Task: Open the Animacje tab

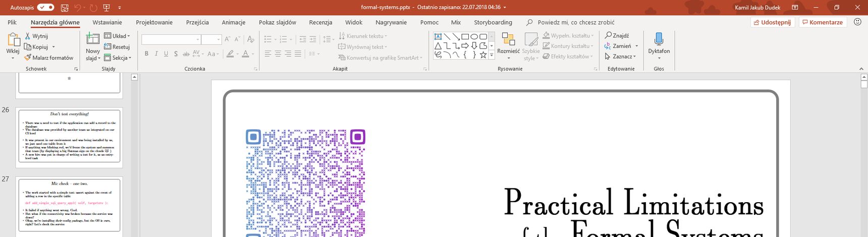Action: pyautogui.click(x=234, y=22)
